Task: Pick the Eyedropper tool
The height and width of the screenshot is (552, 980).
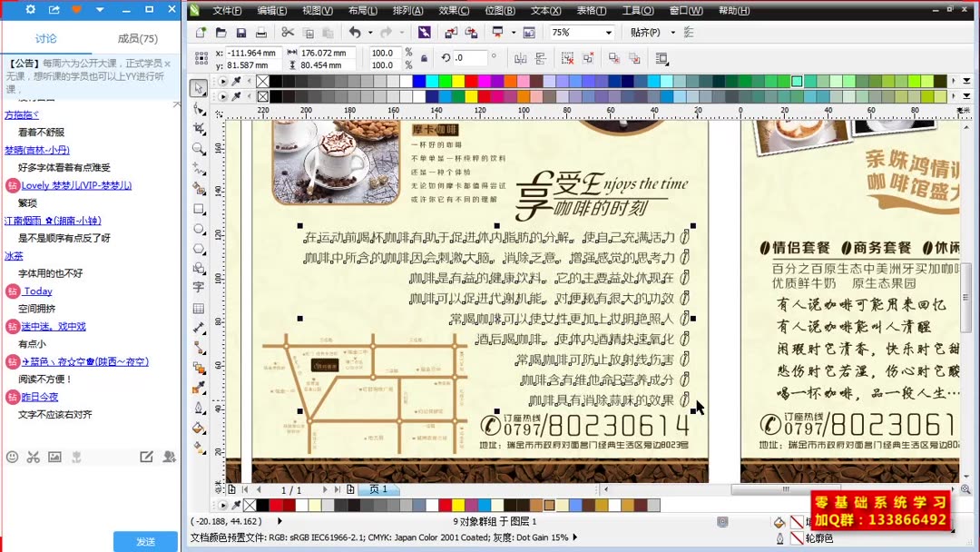Action: 201,388
